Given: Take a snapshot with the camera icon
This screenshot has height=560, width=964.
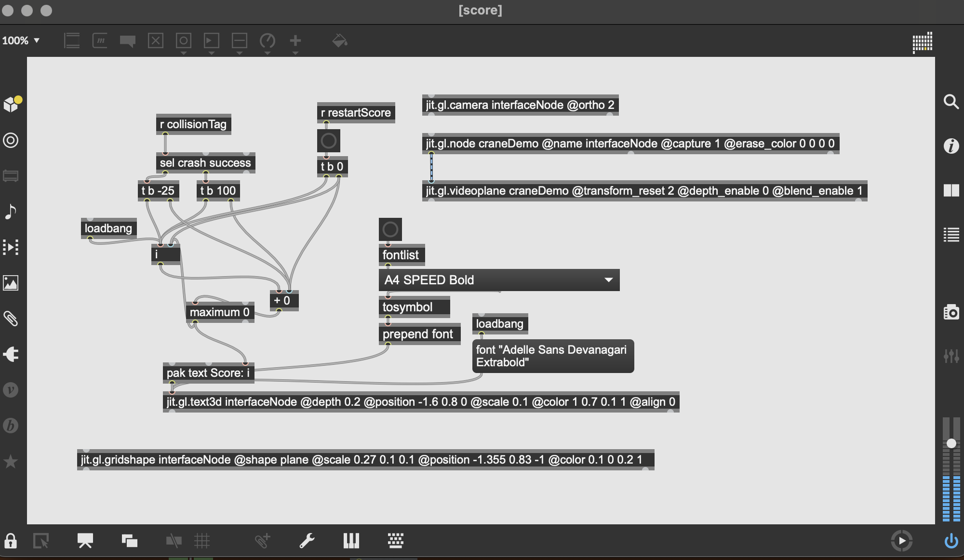Looking at the screenshot, I should pos(951,312).
